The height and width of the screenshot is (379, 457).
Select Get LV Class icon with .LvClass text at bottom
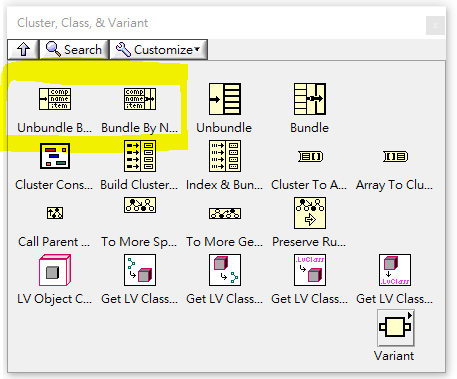(395, 270)
